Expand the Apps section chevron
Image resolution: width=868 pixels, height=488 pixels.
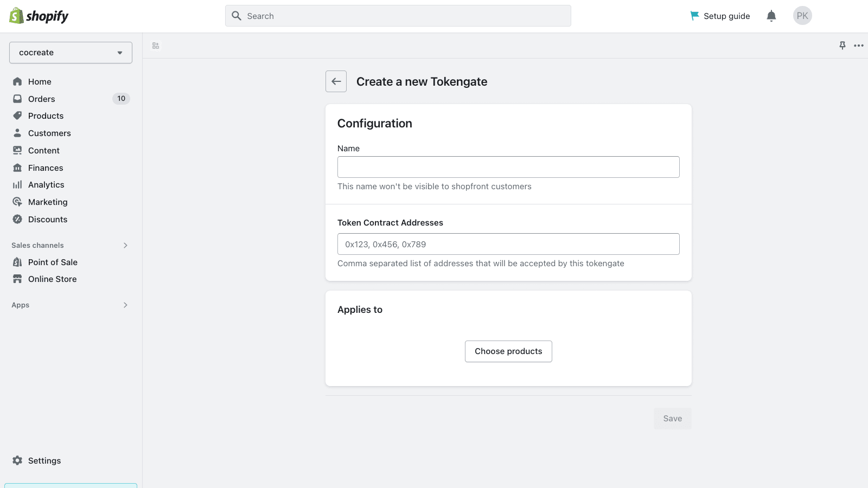coord(125,305)
